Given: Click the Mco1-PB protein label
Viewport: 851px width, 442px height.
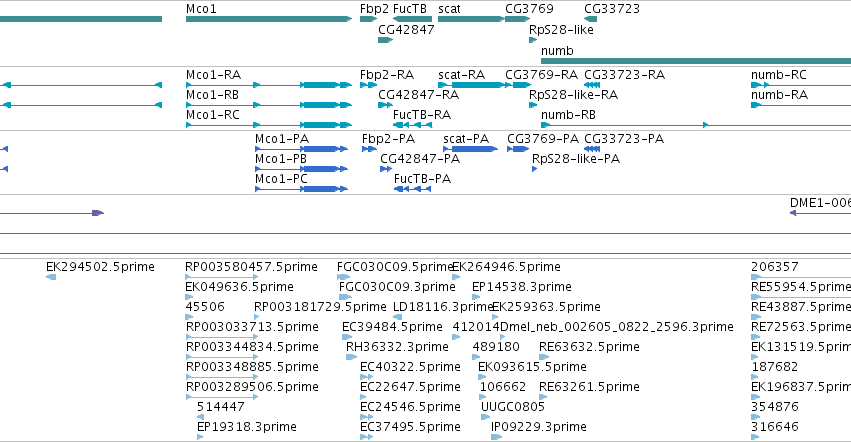Looking at the screenshot, I should [281, 159].
